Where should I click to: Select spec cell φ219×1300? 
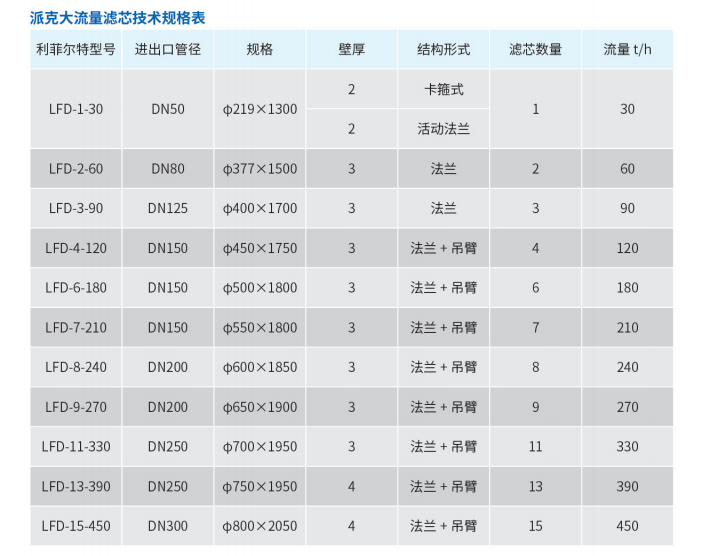(260, 109)
